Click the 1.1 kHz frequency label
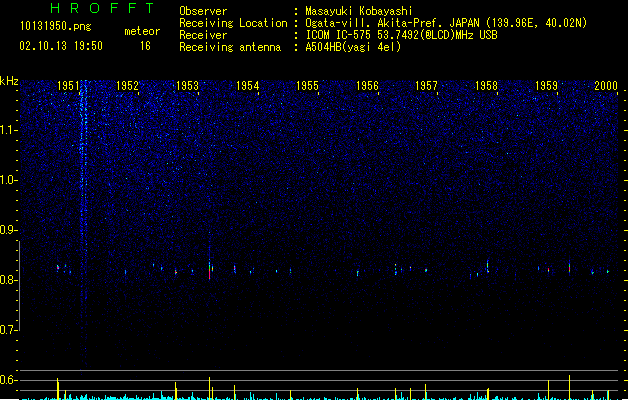Screen dimensions: 629x400 point(8,130)
